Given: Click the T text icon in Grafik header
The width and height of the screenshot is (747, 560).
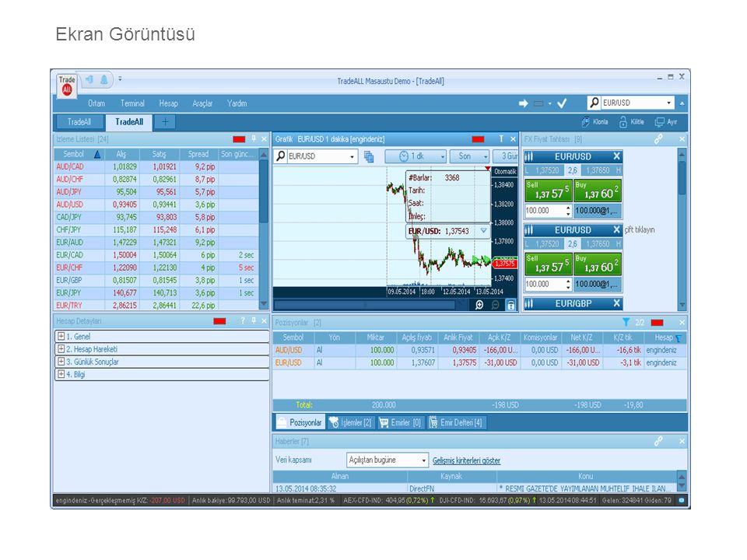Looking at the screenshot, I should pyautogui.click(x=500, y=138).
